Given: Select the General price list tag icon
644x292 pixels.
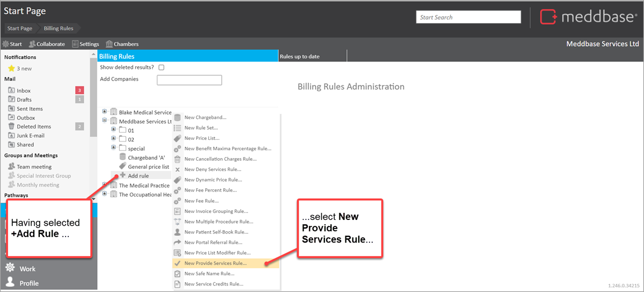Looking at the screenshot, I should pos(122,167).
